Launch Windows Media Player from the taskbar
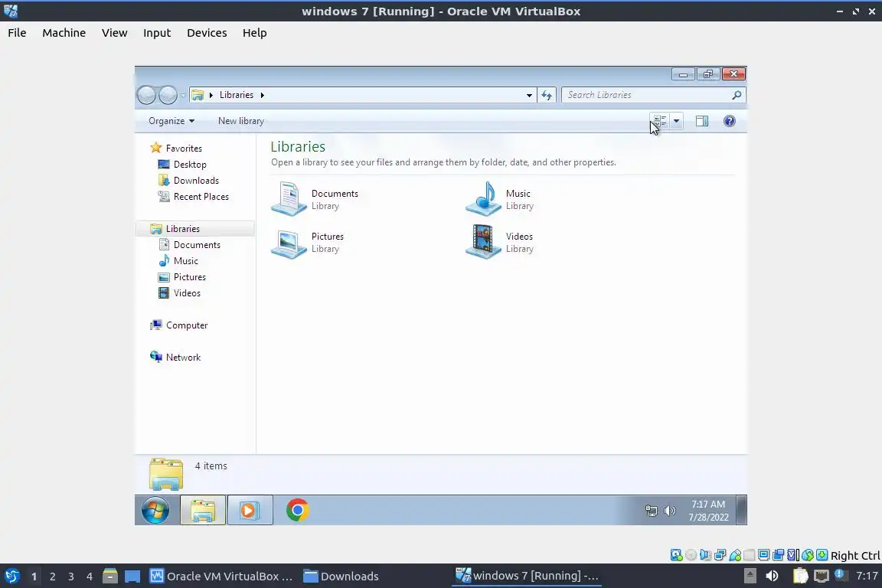Viewport: 882px width, 588px height. click(x=250, y=511)
